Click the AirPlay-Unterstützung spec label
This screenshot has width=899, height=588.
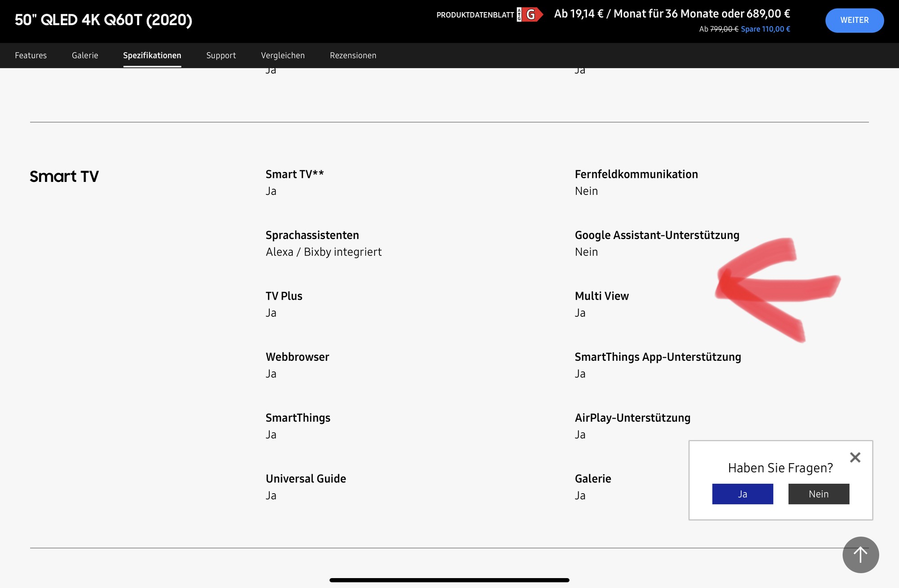pyautogui.click(x=632, y=418)
